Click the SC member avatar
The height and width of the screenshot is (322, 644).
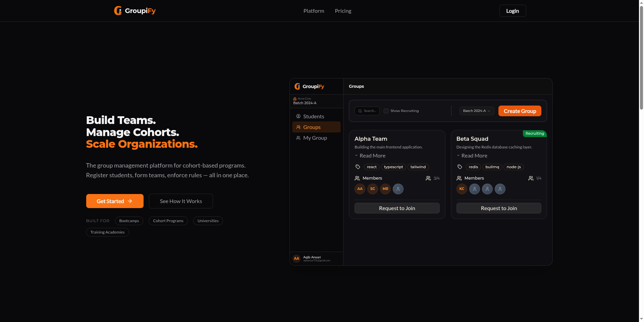[x=373, y=189]
